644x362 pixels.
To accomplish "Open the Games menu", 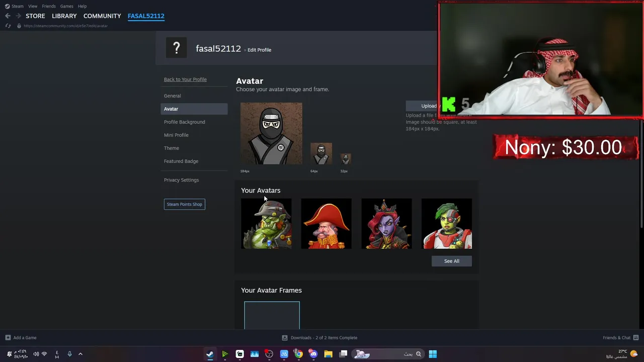I will (x=66, y=6).
